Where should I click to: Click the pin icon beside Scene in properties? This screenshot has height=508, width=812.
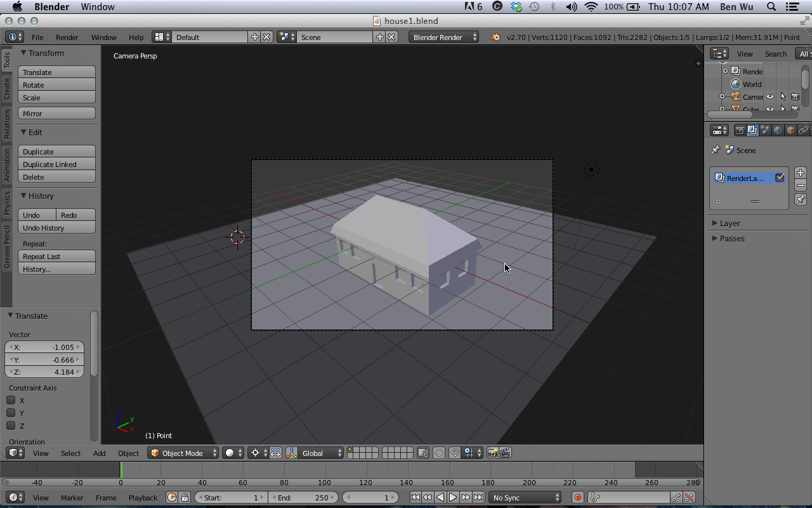click(716, 150)
